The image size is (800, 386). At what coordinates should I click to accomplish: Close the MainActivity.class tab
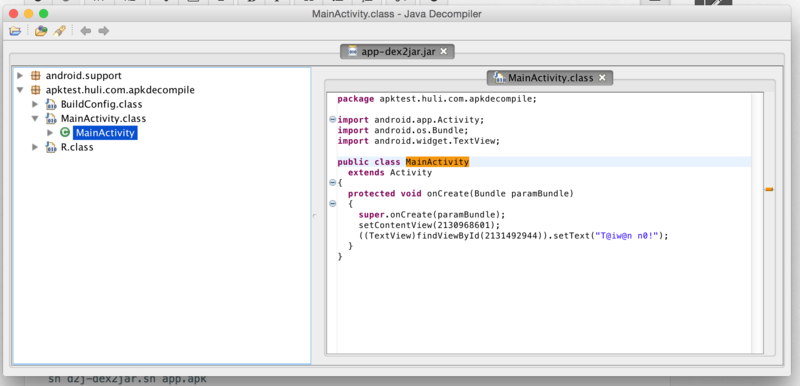pos(602,78)
